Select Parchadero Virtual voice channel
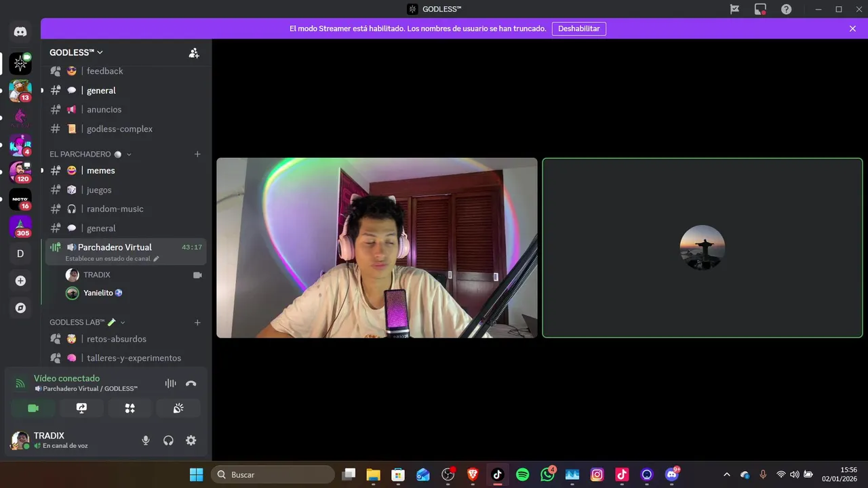Screen dimensions: 868x488 tap(126, 251)
